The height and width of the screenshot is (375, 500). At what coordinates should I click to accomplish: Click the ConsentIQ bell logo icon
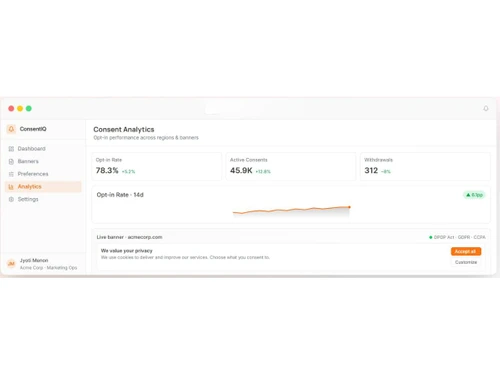click(11, 129)
